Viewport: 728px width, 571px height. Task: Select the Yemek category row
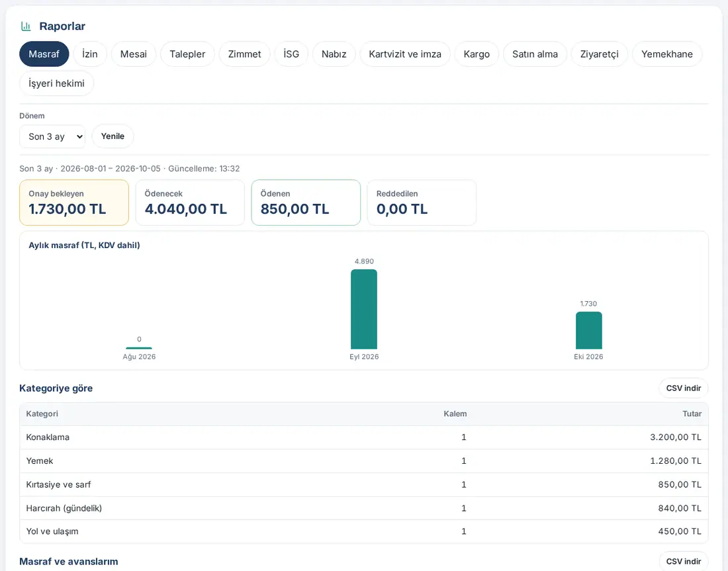364,461
